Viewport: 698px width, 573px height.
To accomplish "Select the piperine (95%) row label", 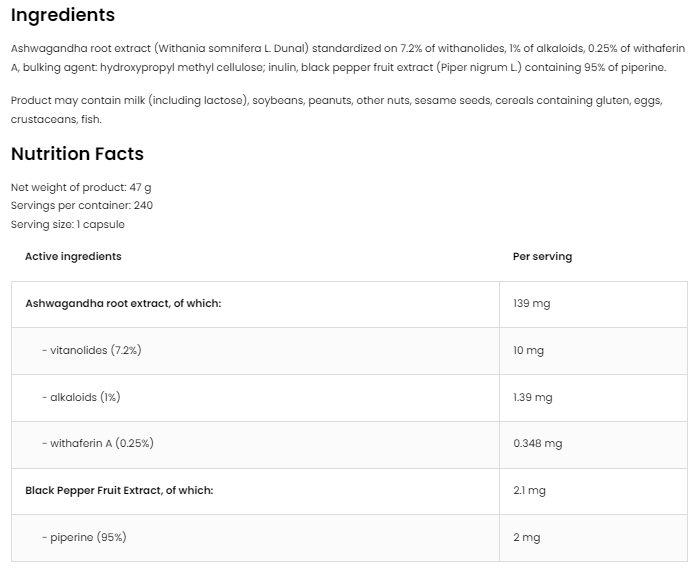I will coord(84,537).
